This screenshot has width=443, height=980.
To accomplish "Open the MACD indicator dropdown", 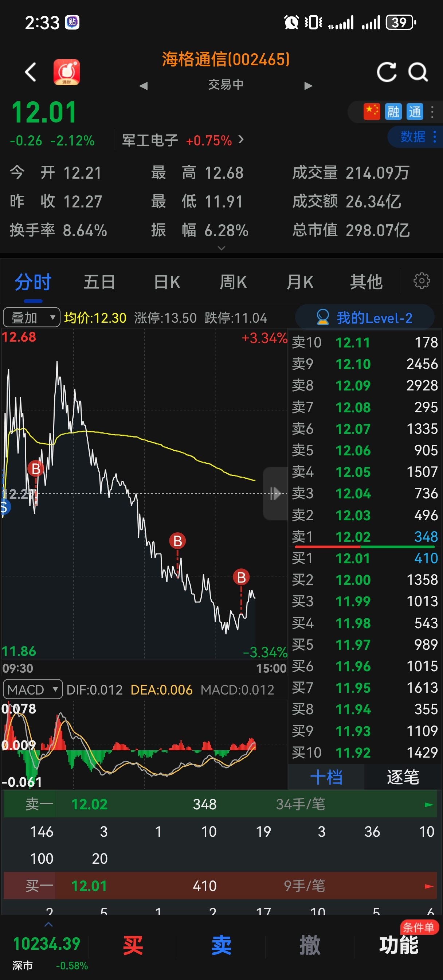I will pyautogui.click(x=33, y=689).
